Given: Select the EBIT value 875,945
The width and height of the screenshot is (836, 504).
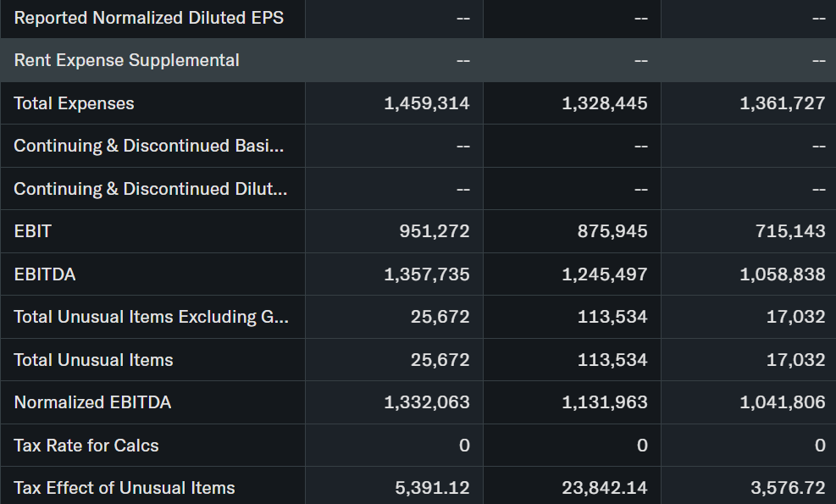Looking at the screenshot, I should click(x=612, y=231).
